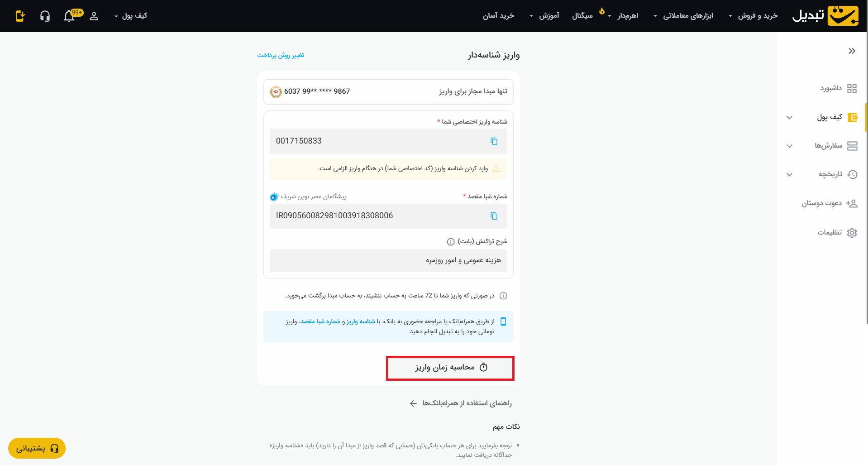The width and height of the screenshot is (868, 465).
Task: Click info icon next to شرح تراکنش
Action: click(x=451, y=242)
